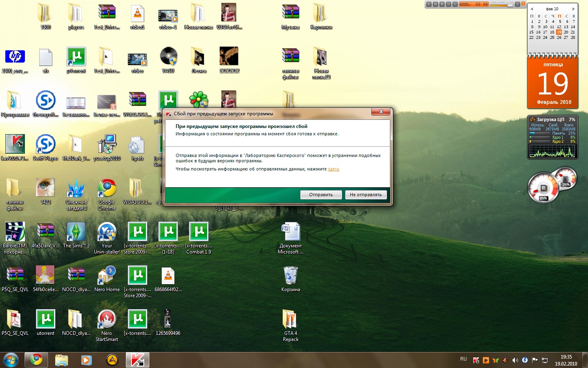Select day 26 in the calendar gadget
The image size is (588, 368).
pyautogui.click(x=559, y=37)
